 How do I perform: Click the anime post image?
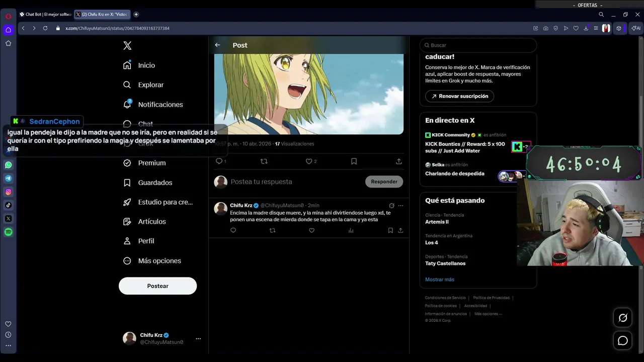click(309, 94)
